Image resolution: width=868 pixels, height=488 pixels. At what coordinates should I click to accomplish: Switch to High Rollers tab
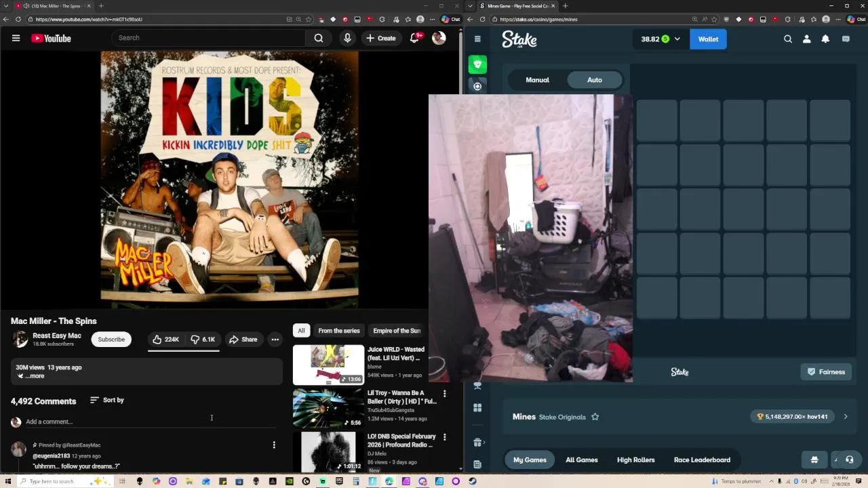(635, 460)
